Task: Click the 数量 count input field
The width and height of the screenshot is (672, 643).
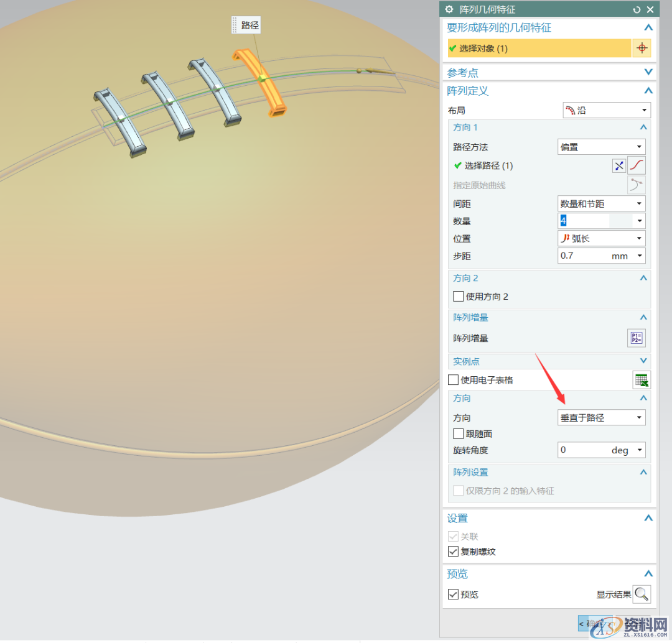Action: (584, 221)
